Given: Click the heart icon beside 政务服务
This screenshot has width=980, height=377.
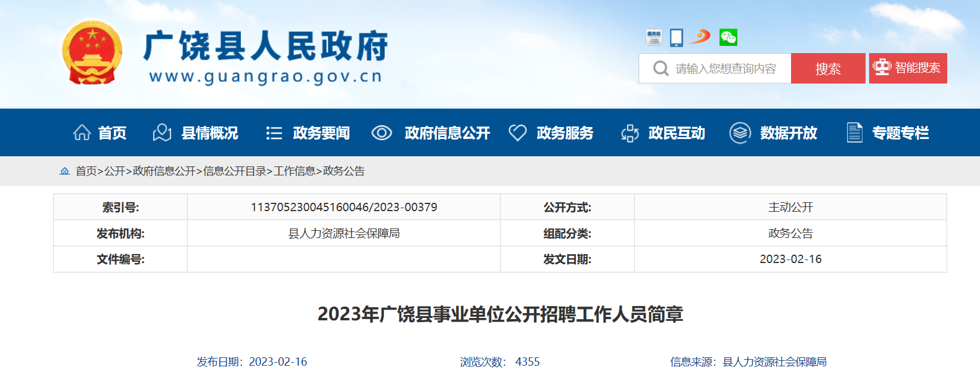Looking at the screenshot, I should (x=517, y=132).
